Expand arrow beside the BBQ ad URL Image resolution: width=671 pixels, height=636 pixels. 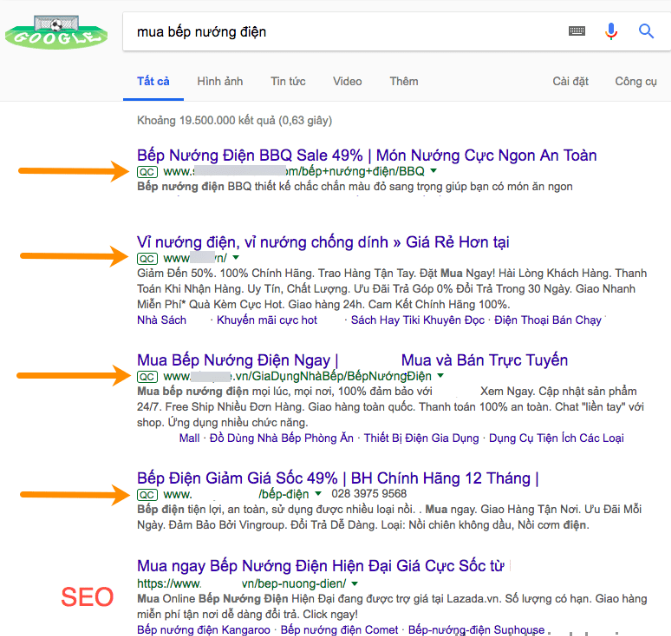click(433, 172)
